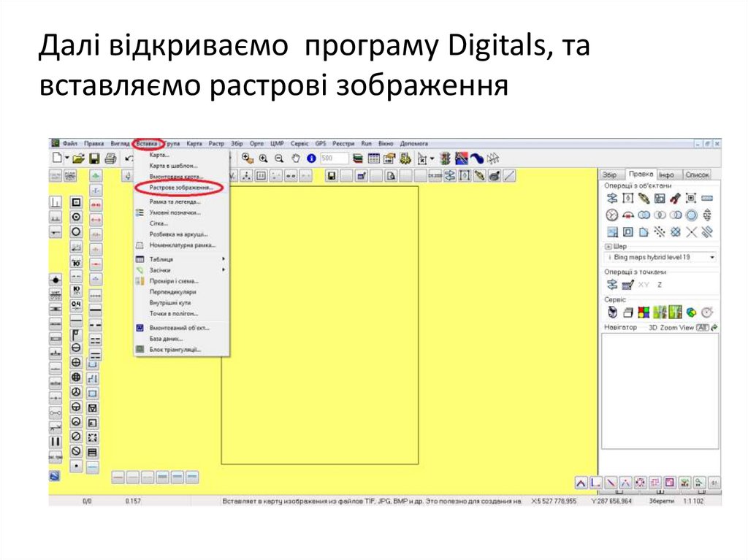Click the Zoom in magnifier icon

tap(263, 158)
